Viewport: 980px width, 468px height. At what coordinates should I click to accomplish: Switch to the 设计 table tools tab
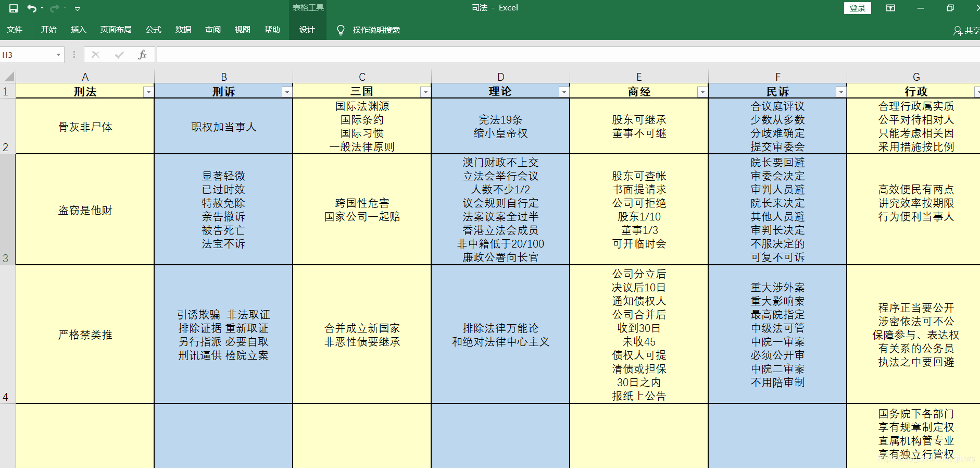[x=307, y=30]
